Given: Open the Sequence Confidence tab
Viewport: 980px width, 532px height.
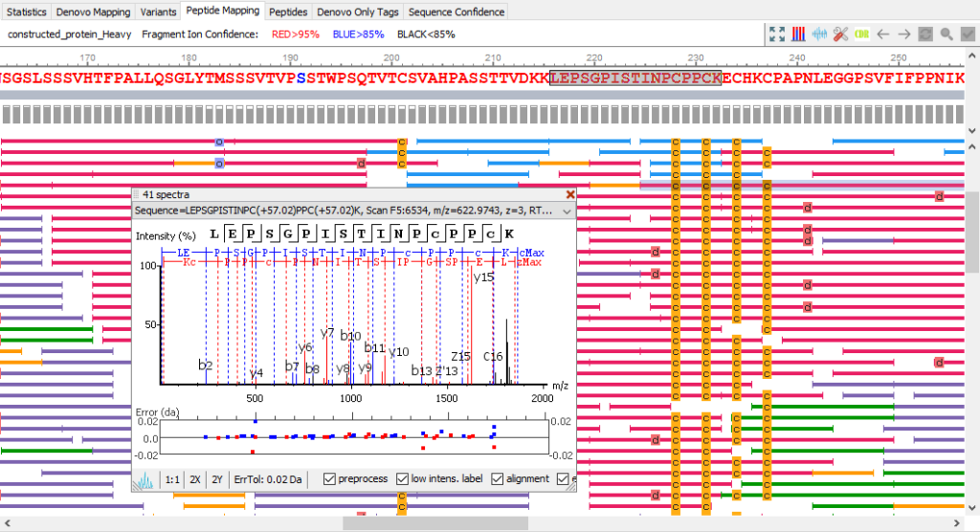Looking at the screenshot, I should coord(457,11).
